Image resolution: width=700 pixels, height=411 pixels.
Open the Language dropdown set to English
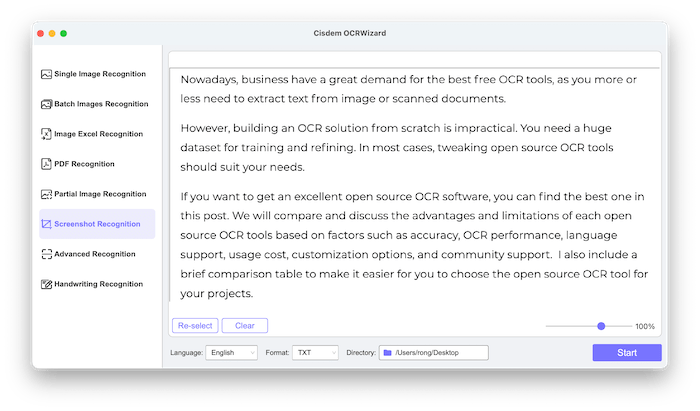pos(231,353)
